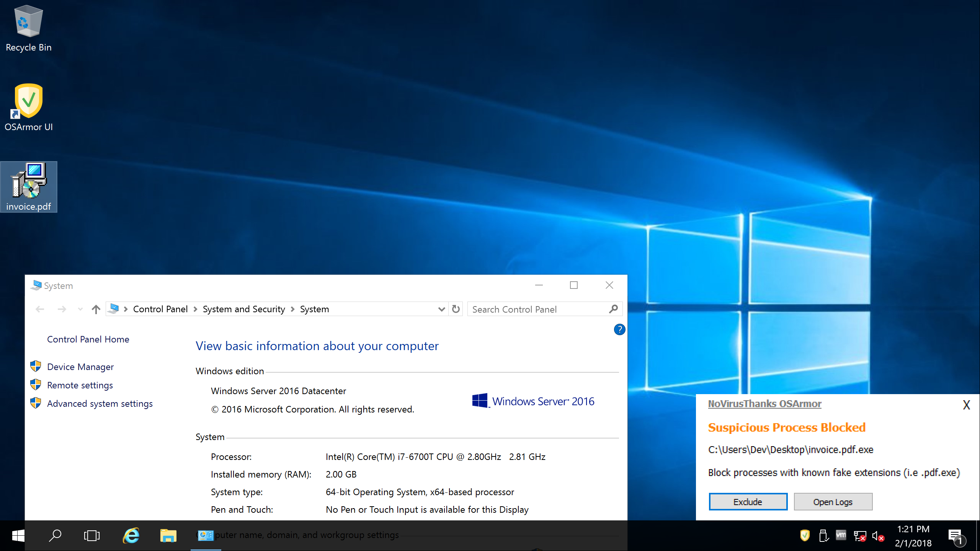Image resolution: width=980 pixels, height=551 pixels.
Task: Open the recent locations dropdown arrow
Action: point(80,309)
